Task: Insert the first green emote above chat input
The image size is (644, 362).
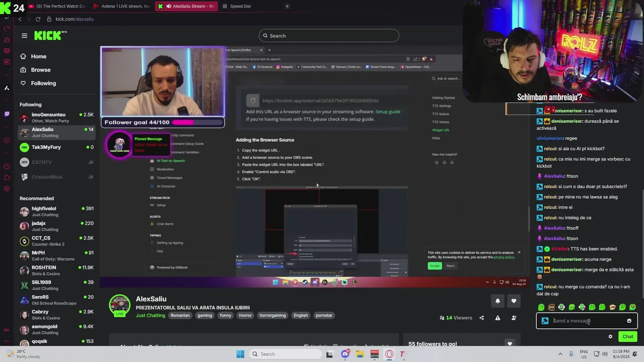Action: click(541, 307)
